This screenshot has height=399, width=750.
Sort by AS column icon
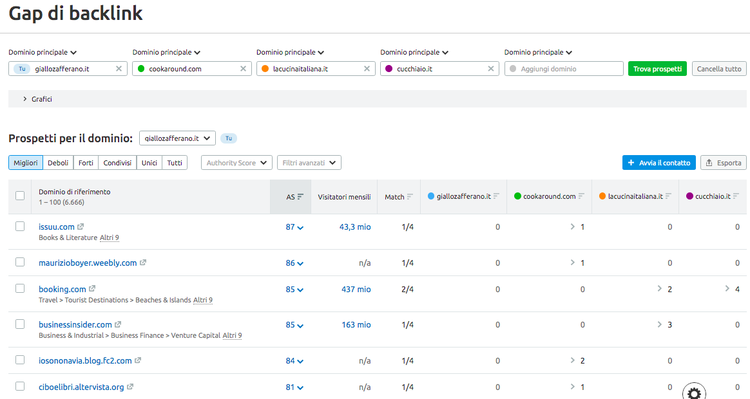pos(300,197)
